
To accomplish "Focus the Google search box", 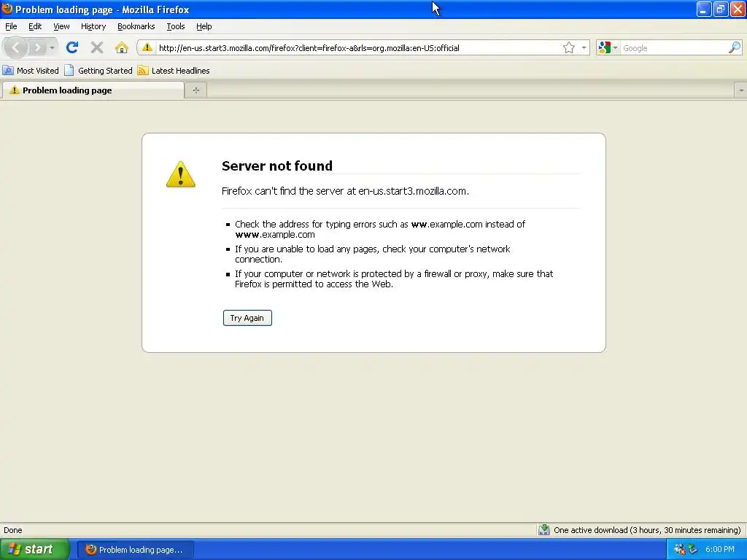I will click(674, 48).
